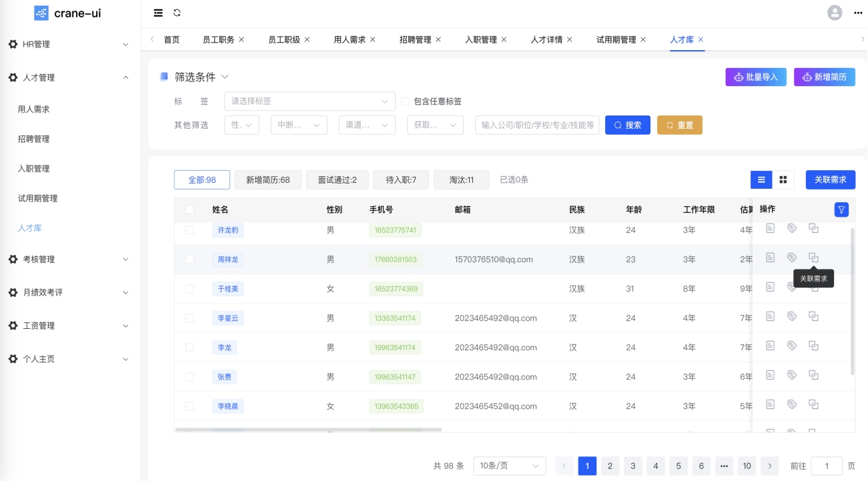This screenshot has width=868, height=481.
Task: Click the tag icon for 张费
Action: tap(792, 375)
